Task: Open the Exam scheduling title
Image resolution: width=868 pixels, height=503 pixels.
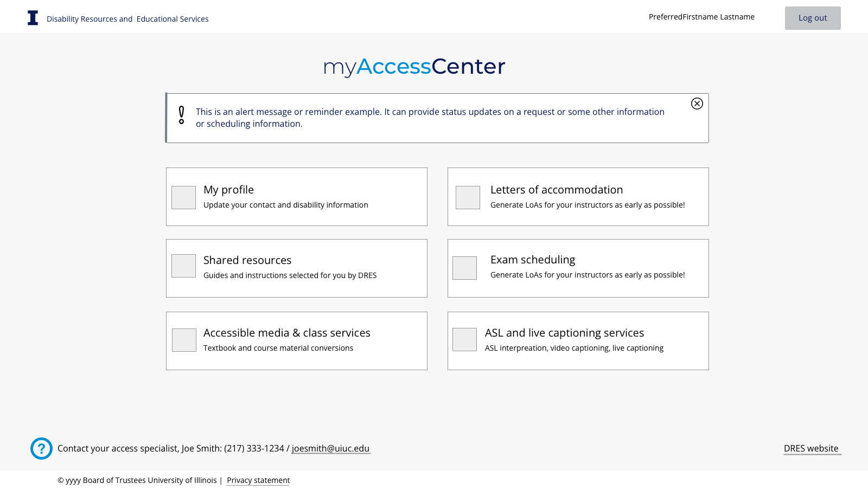Action: pyautogui.click(x=533, y=260)
